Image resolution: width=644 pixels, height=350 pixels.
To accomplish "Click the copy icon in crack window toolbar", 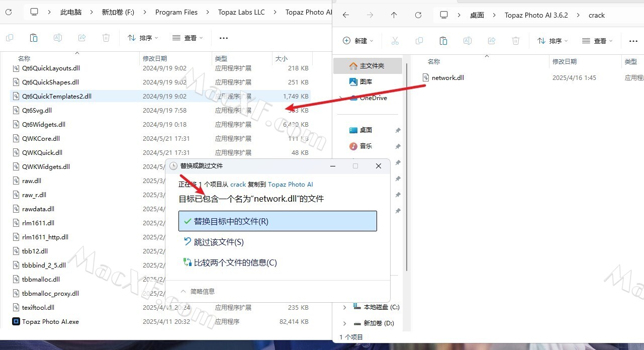I will point(419,41).
